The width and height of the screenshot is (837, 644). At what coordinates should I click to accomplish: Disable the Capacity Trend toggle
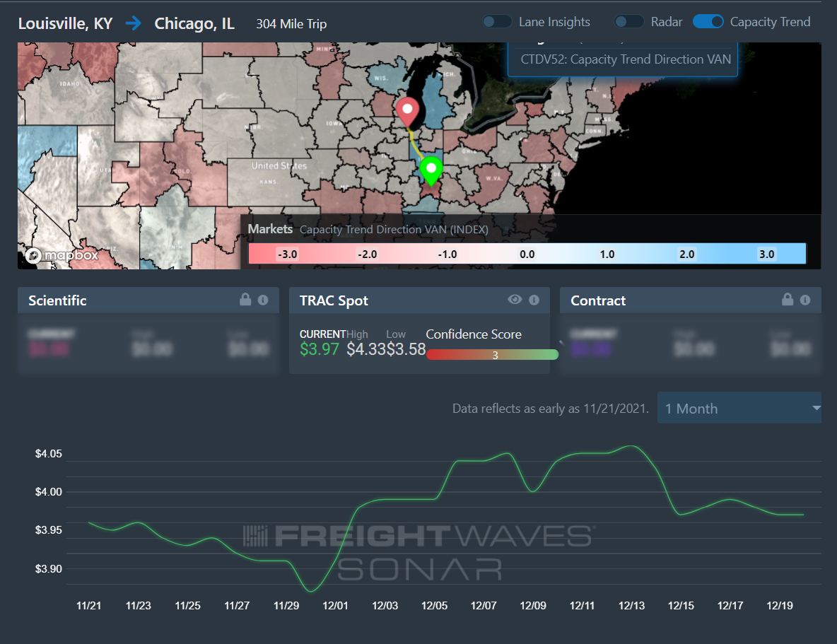pyautogui.click(x=708, y=22)
